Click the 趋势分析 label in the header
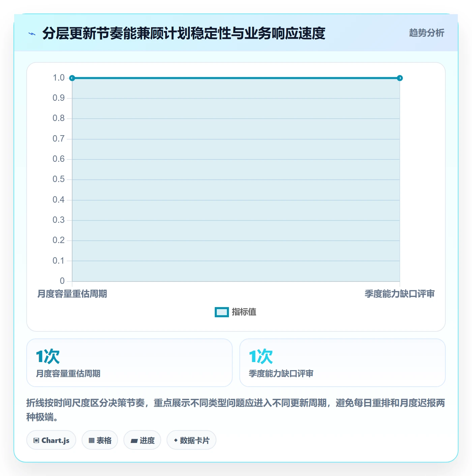Screen dimensions: 472x476 tap(426, 33)
